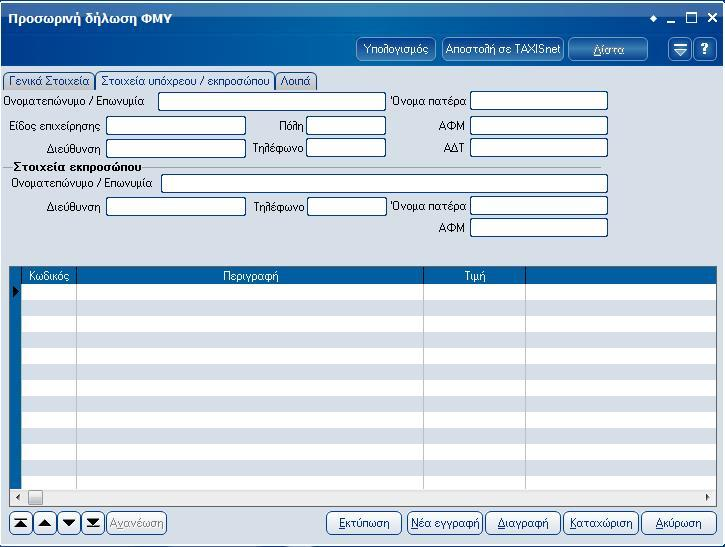Click the top Διεύθυνση field

[x=176, y=148]
